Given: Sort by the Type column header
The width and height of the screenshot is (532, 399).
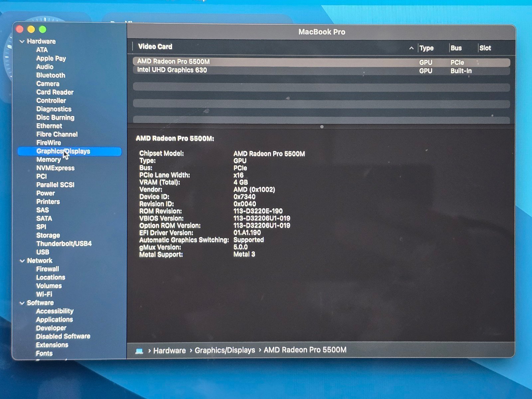Looking at the screenshot, I should pos(427,48).
